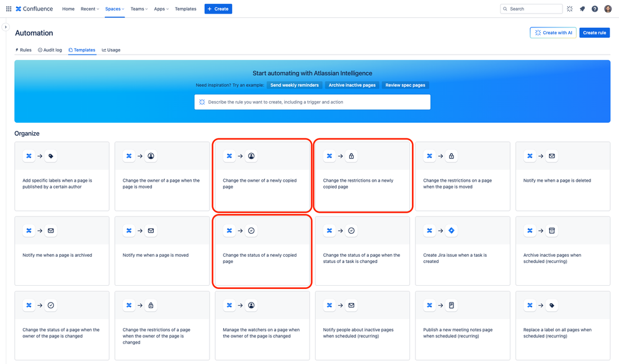Open the Recent dropdown menu
Screen dimensions: 619x364
click(x=89, y=9)
